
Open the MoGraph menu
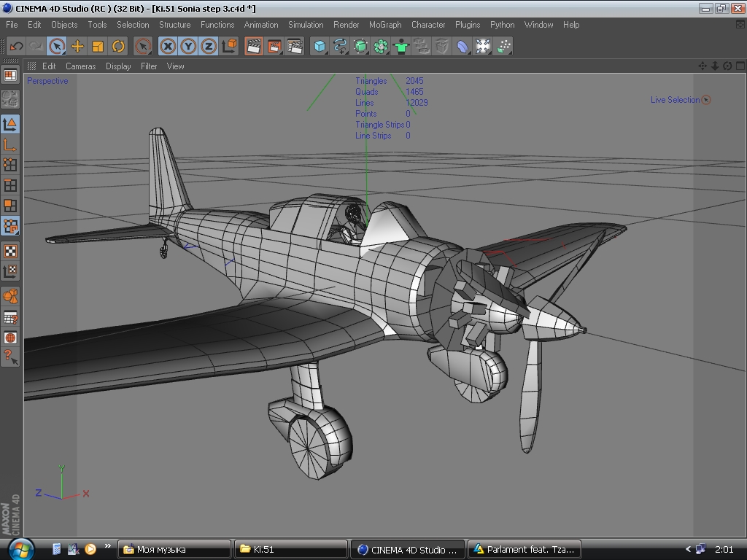click(385, 24)
